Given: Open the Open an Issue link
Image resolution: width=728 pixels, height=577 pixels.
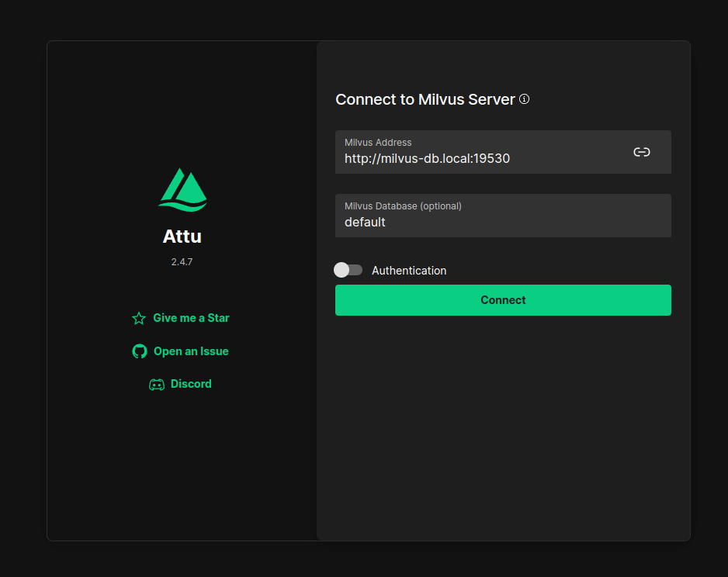Looking at the screenshot, I should (x=191, y=351).
